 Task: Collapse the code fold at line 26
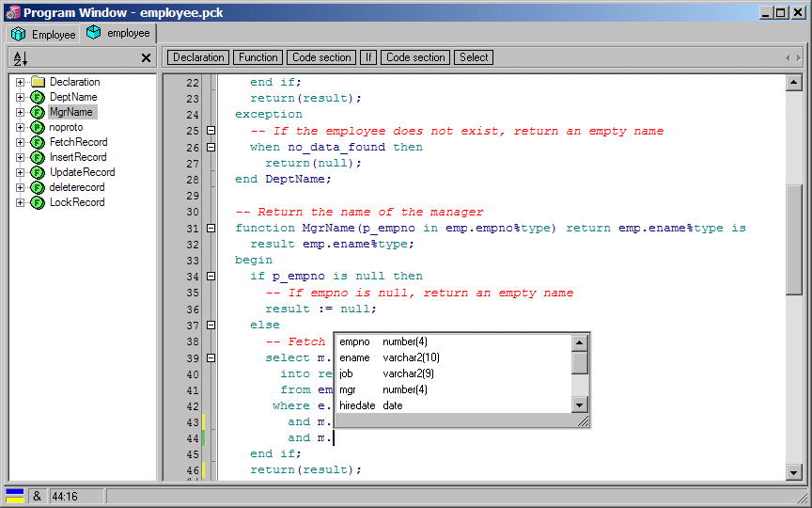point(211,147)
